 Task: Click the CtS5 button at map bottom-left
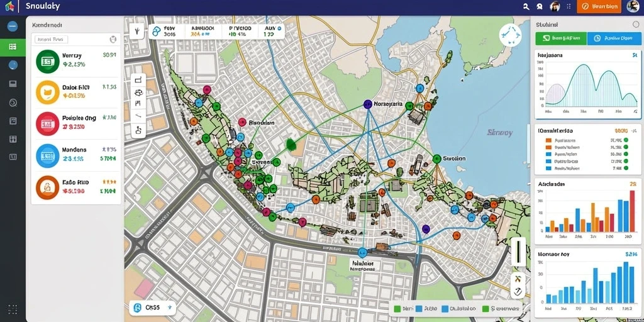pos(153,307)
